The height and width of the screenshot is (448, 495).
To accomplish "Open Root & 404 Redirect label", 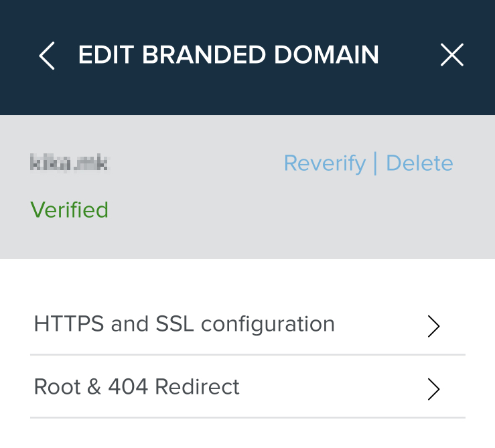I will (137, 386).
